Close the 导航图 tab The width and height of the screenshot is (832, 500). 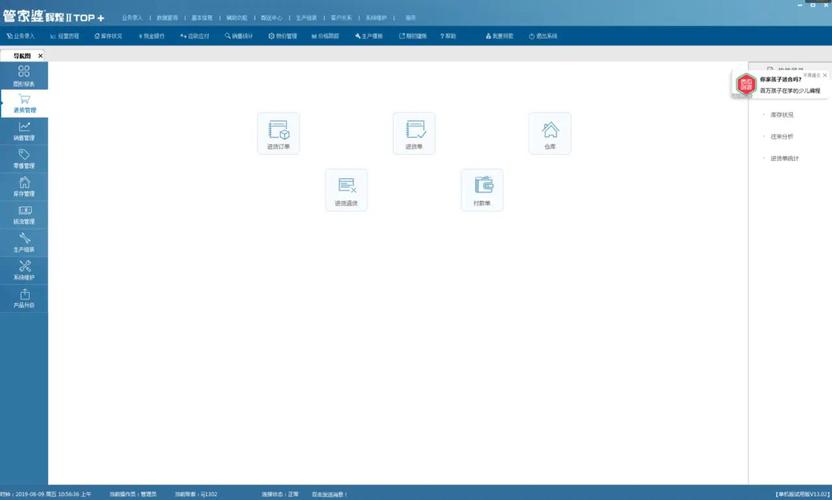click(x=40, y=56)
